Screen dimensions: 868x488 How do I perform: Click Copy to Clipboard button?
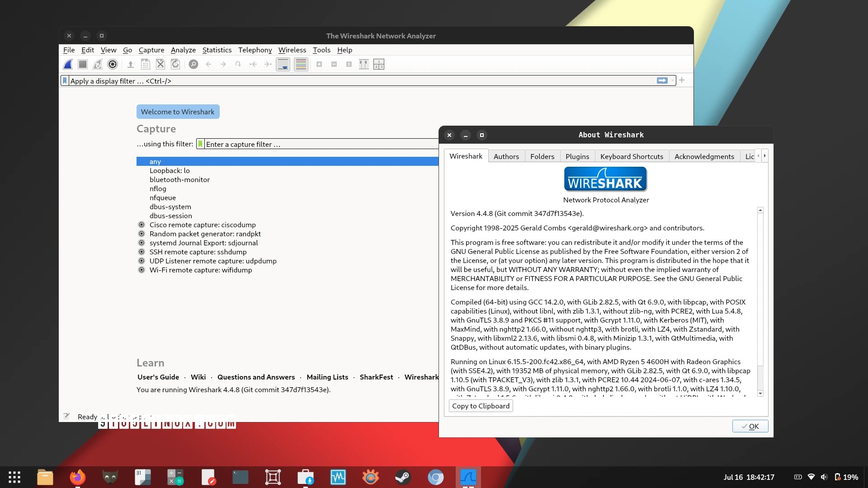click(x=481, y=406)
